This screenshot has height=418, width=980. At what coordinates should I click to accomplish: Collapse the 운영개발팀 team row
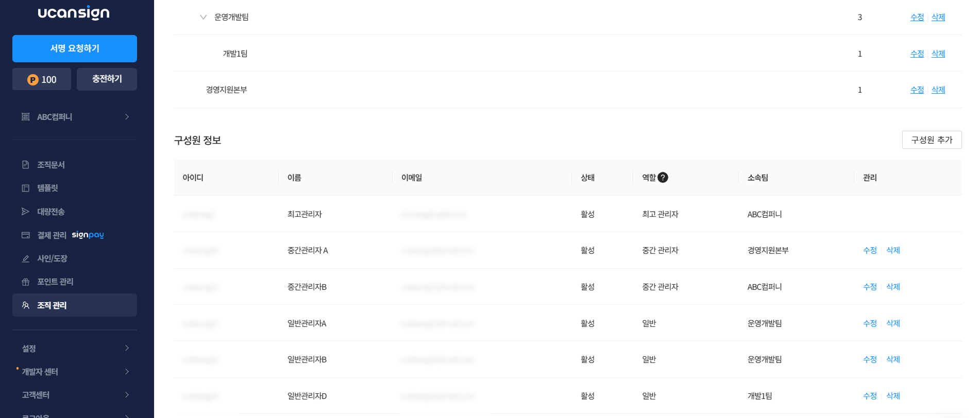tap(203, 17)
